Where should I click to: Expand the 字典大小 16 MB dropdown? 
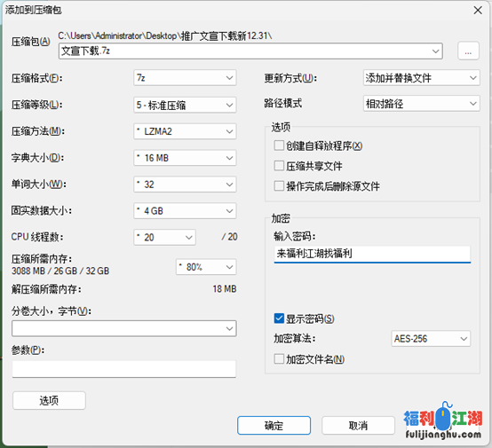pyautogui.click(x=185, y=158)
